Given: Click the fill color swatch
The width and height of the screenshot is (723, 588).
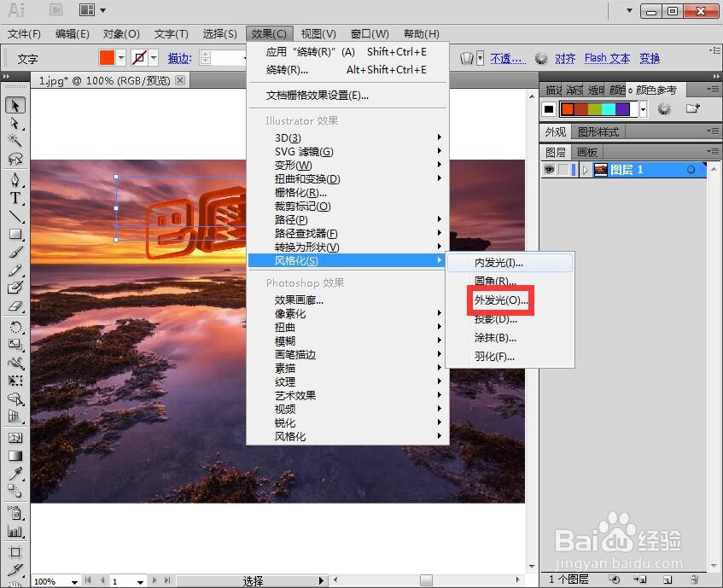Looking at the screenshot, I should point(107,58).
